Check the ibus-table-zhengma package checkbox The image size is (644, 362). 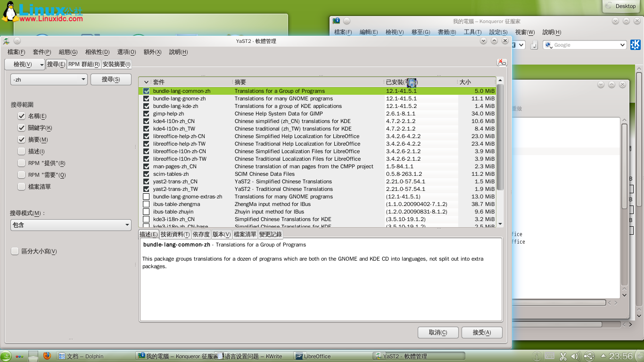click(x=146, y=204)
